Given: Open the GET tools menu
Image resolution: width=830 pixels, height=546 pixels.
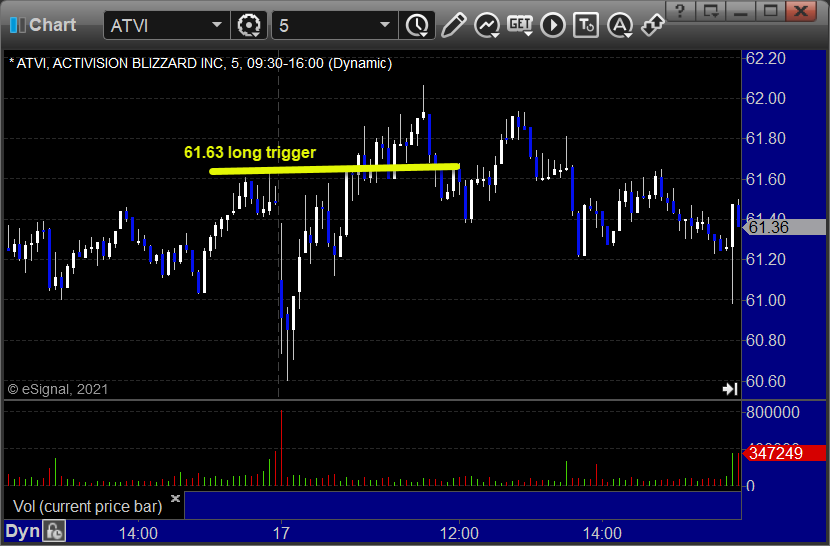Looking at the screenshot, I should (520, 25).
